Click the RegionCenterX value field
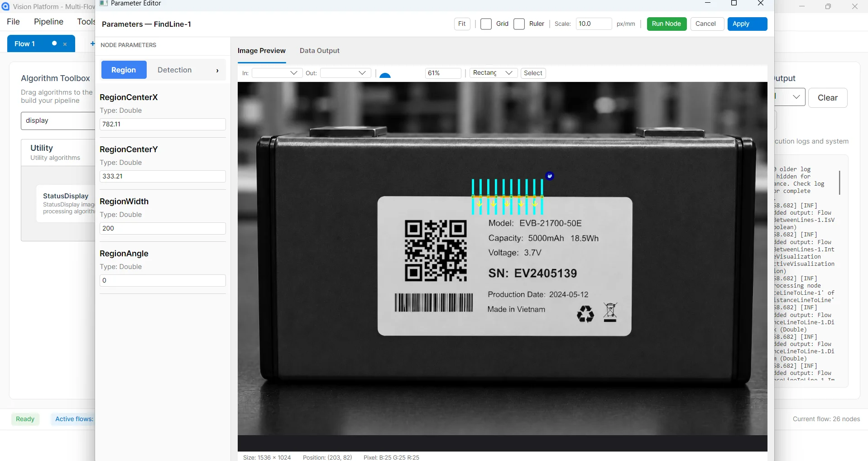 [163, 124]
